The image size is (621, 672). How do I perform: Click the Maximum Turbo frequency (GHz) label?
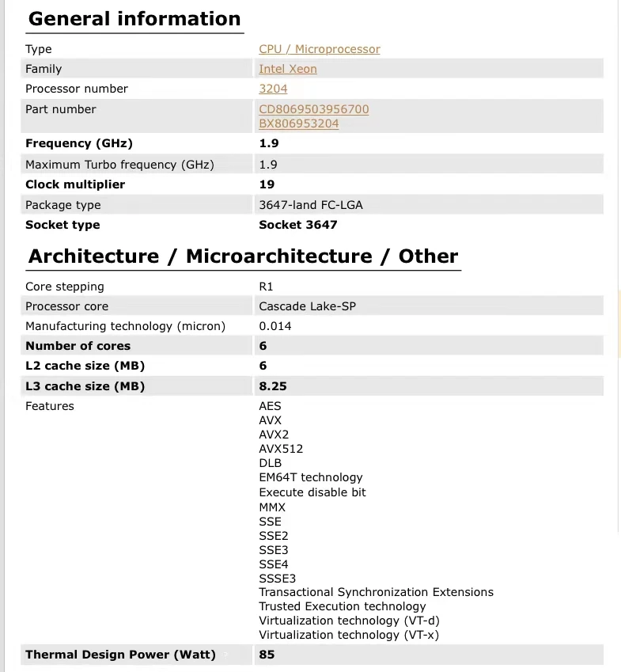click(x=119, y=165)
